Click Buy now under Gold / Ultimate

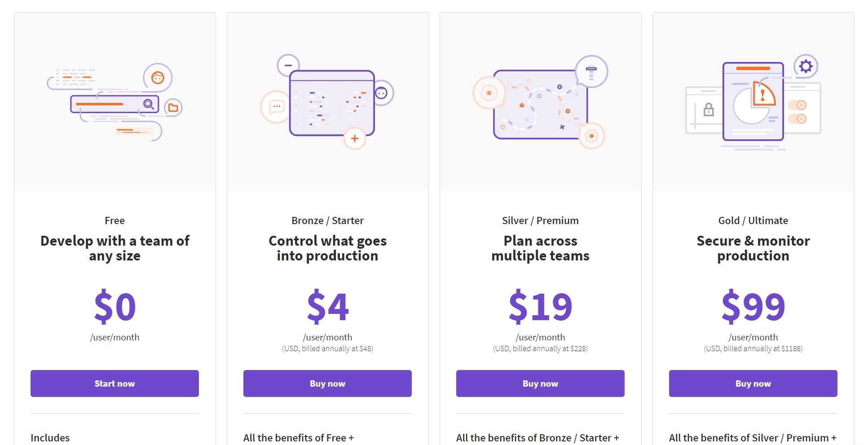pyautogui.click(x=753, y=383)
